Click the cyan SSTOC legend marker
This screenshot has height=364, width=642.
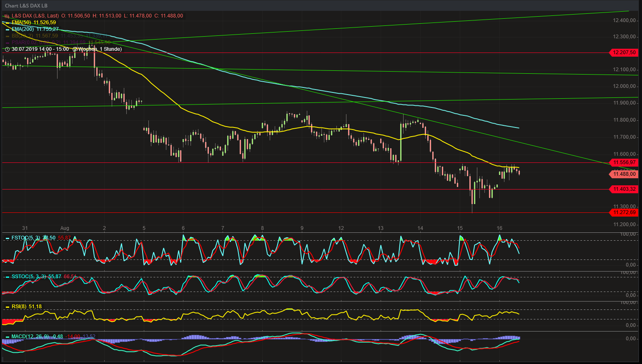(x=8, y=277)
